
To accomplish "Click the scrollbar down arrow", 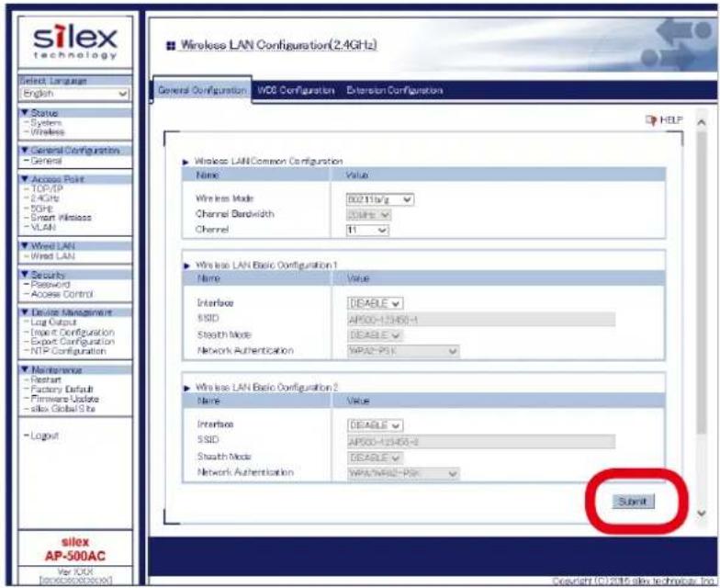I will tap(702, 513).
